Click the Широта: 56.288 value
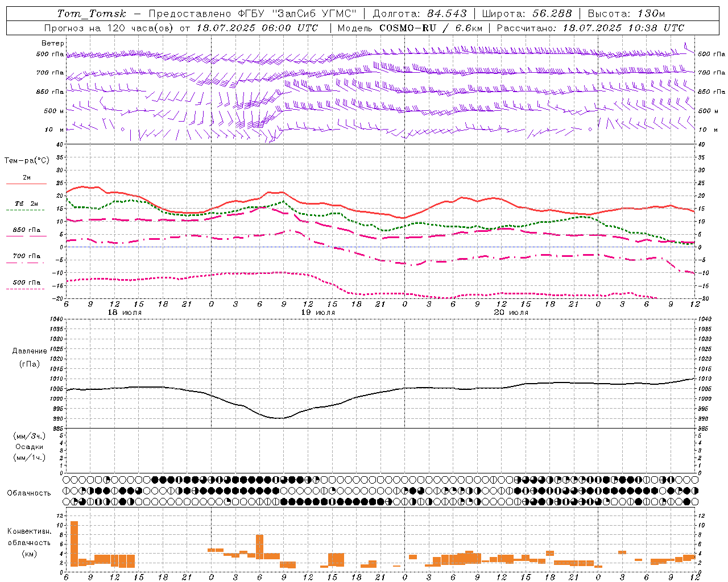The width and height of the screenshot is (728, 582). 527,14
